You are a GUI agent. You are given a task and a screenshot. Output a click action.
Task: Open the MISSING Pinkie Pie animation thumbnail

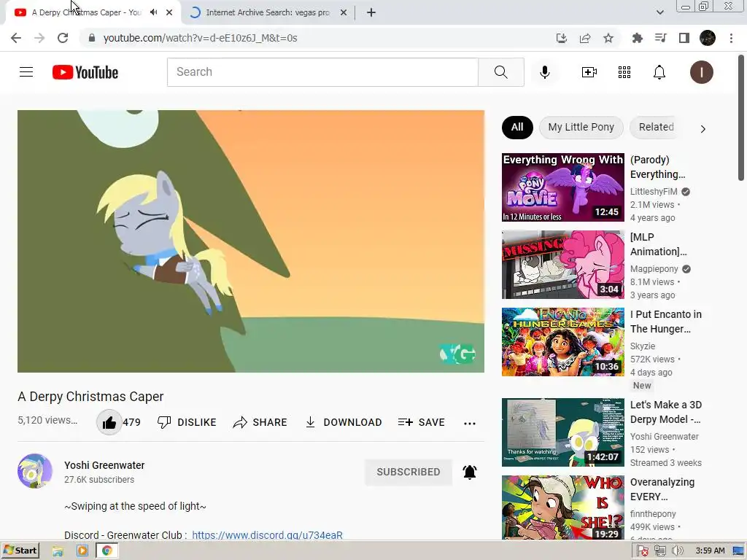(x=562, y=265)
